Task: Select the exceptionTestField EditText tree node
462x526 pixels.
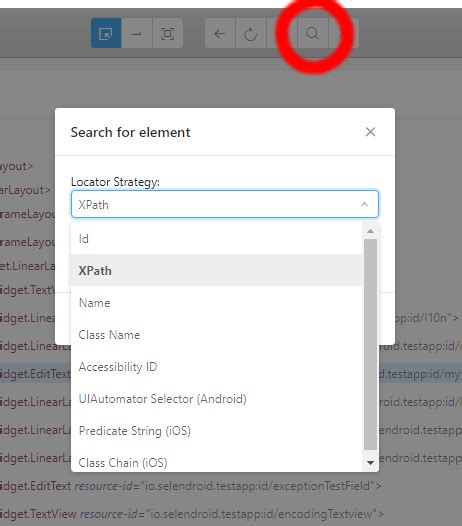Action: 191,485
